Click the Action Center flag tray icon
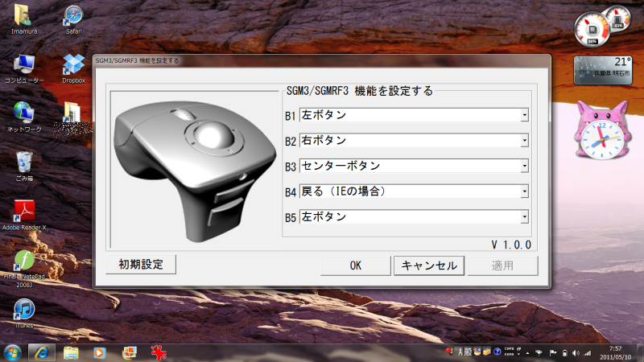The image size is (644, 362). click(x=553, y=353)
